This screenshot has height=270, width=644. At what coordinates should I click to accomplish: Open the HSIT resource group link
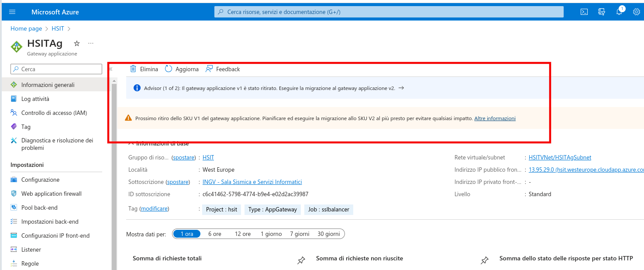pos(208,157)
